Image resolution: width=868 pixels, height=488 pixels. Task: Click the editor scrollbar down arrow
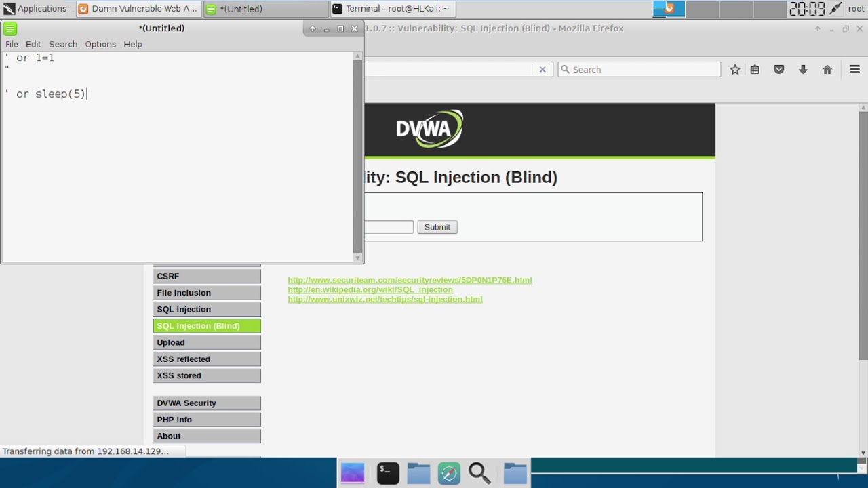point(358,258)
